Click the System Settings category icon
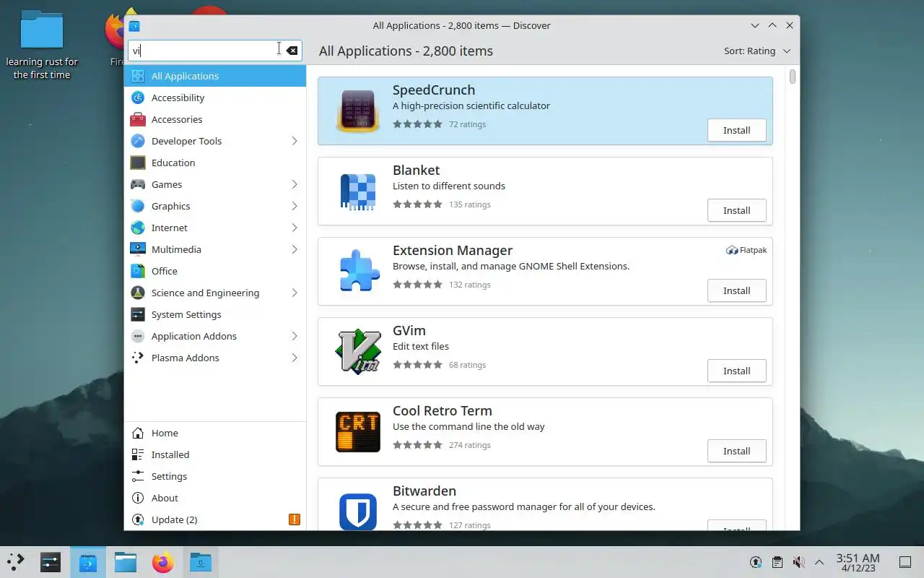The height and width of the screenshot is (578, 924). coord(138,314)
